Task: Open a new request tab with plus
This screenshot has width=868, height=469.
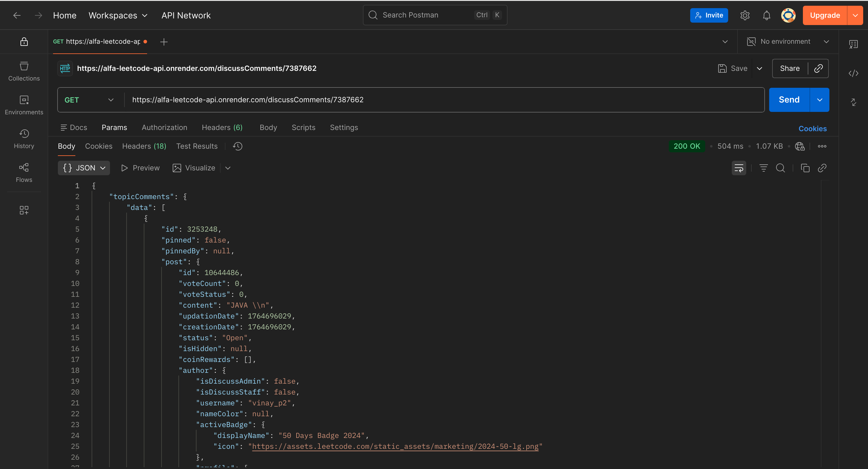Action: click(x=164, y=42)
